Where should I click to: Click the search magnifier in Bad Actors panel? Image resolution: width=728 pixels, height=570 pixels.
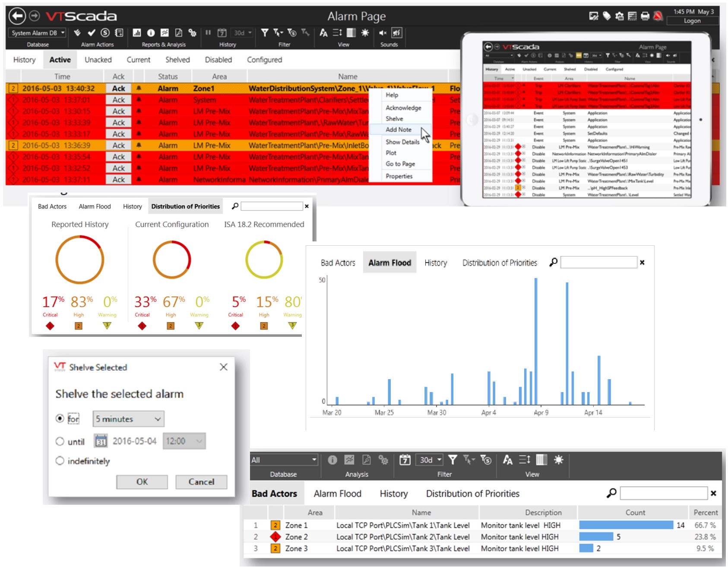click(x=611, y=493)
